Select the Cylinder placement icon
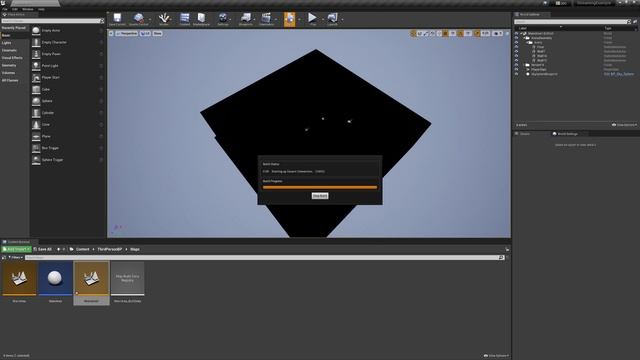 pyautogui.click(x=36, y=113)
